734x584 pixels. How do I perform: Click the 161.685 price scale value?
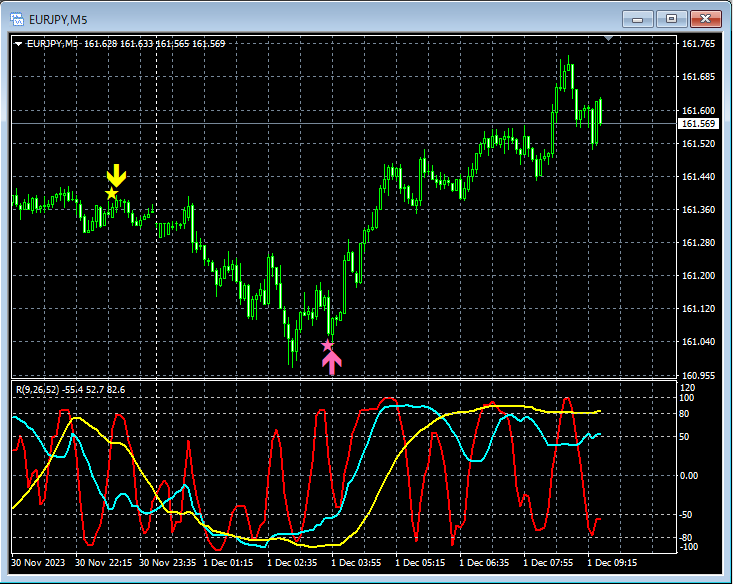click(x=698, y=77)
